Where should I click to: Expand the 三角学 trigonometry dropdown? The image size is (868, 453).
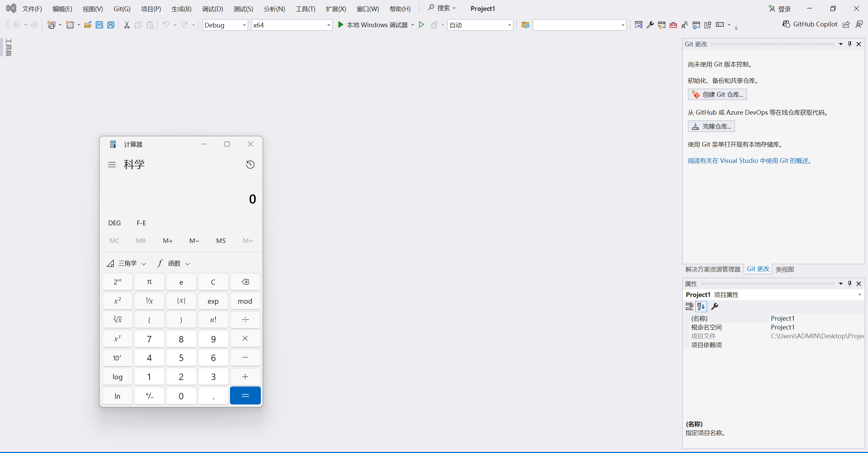[x=128, y=263]
